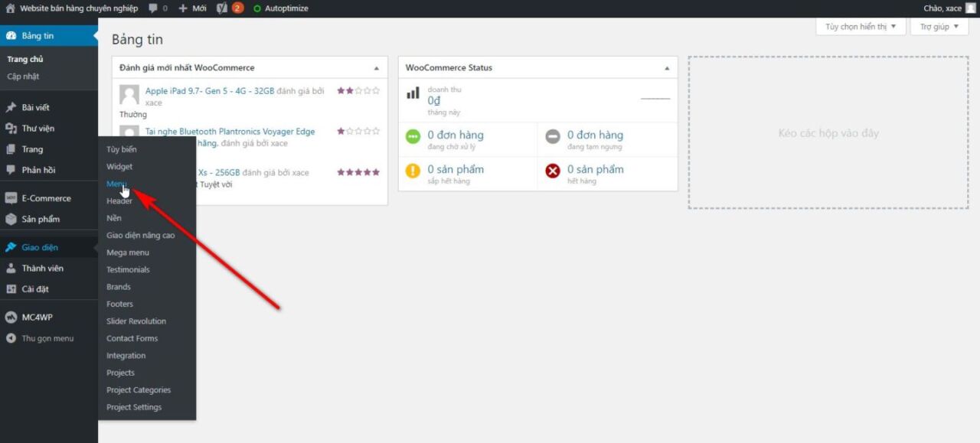
Task: Click the yellow low stock warning icon
Action: [413, 171]
